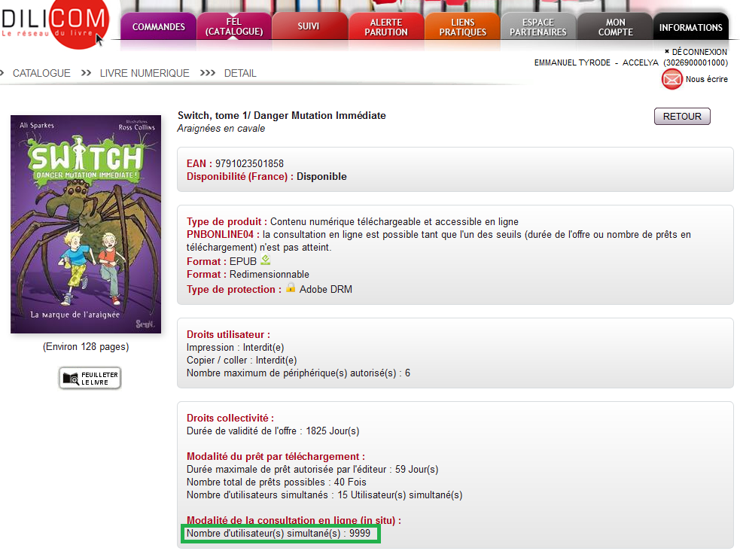Click the Déconnexion link
Viewport: 740px width, 560px height.
tap(699, 52)
